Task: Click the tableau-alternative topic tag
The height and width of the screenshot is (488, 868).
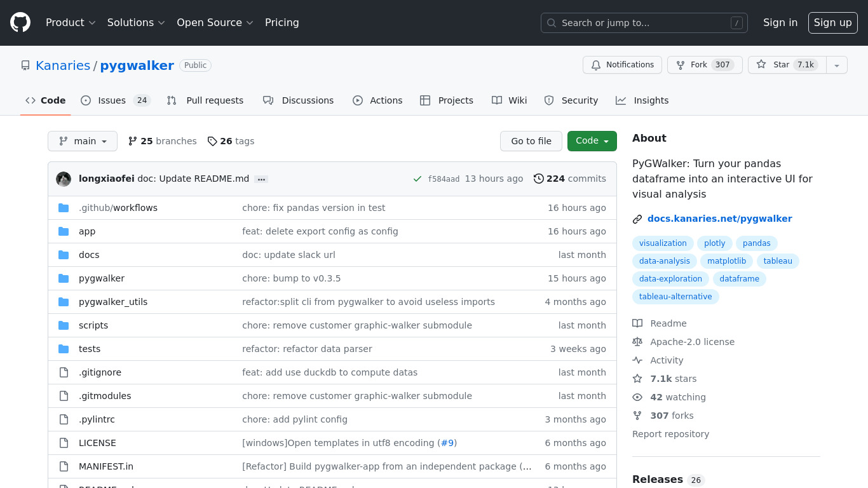Action: 675,297
